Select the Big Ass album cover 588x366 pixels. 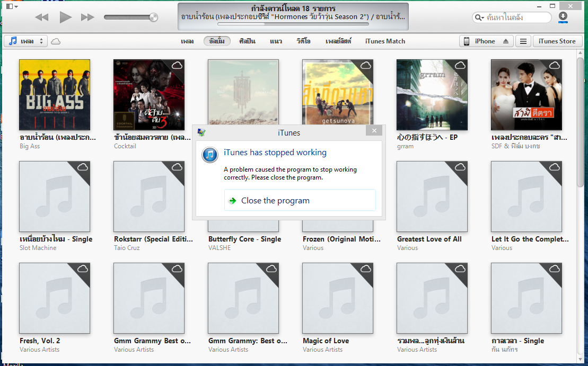pyautogui.click(x=55, y=95)
